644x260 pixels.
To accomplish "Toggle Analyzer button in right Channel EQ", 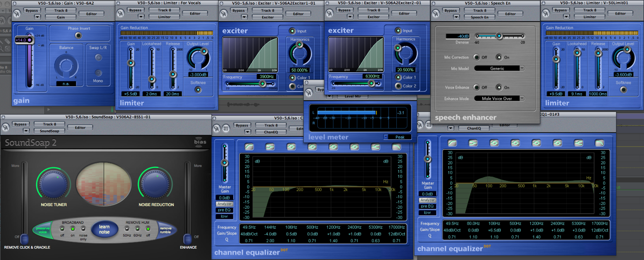I will tap(427, 200).
